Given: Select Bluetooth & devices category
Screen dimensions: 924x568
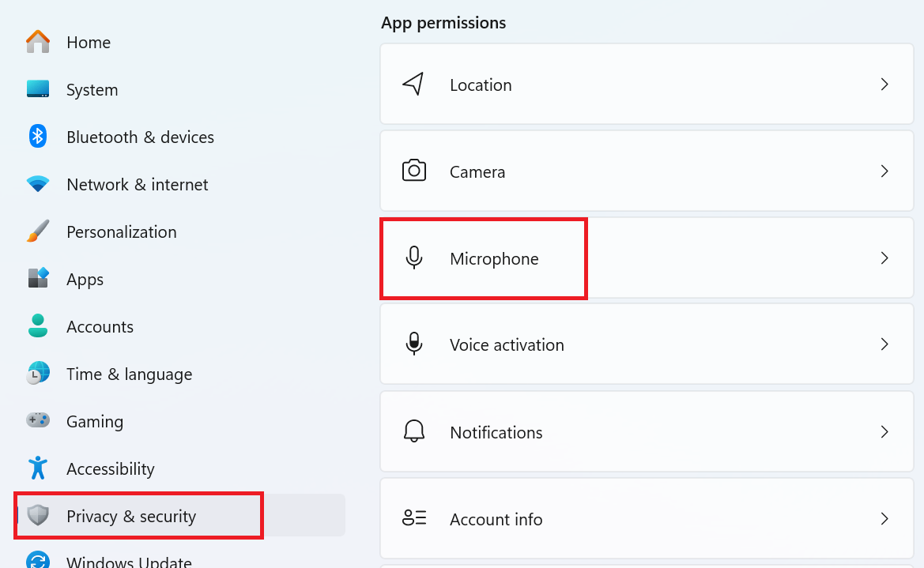Looking at the screenshot, I should click(140, 137).
